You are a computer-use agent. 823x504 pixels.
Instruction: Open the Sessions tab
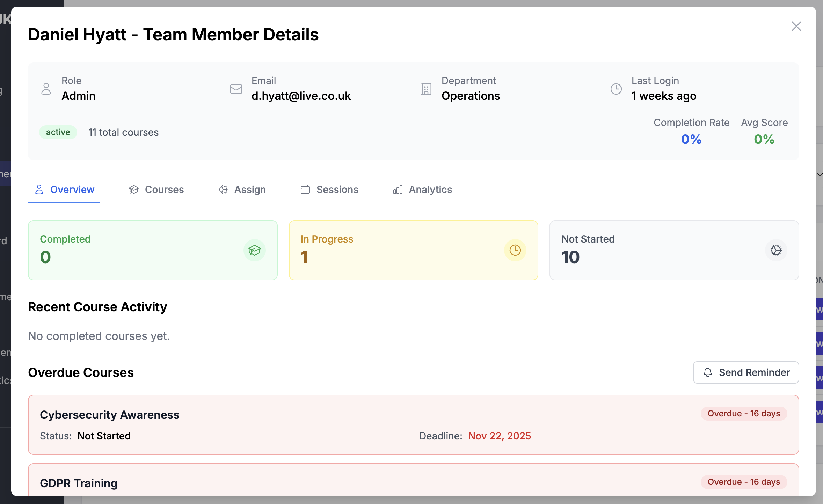pyautogui.click(x=337, y=190)
